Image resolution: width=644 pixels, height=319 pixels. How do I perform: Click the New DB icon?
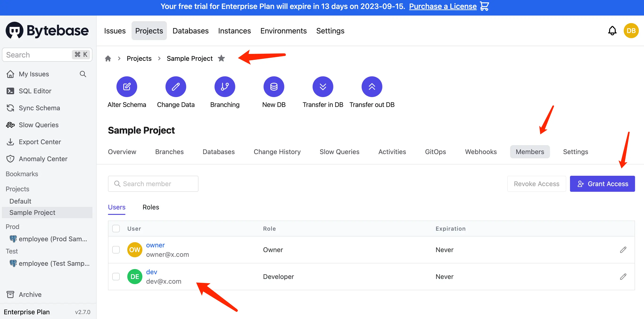click(x=274, y=87)
